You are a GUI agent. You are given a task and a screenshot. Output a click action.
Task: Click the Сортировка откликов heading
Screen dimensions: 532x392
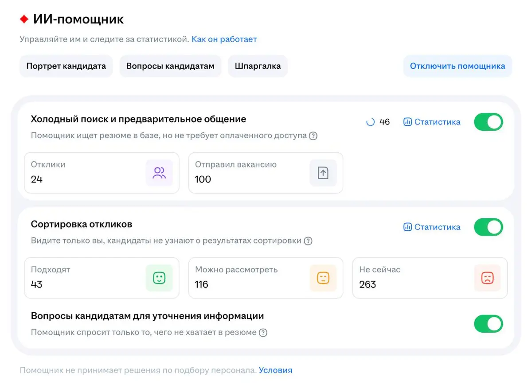(x=82, y=224)
